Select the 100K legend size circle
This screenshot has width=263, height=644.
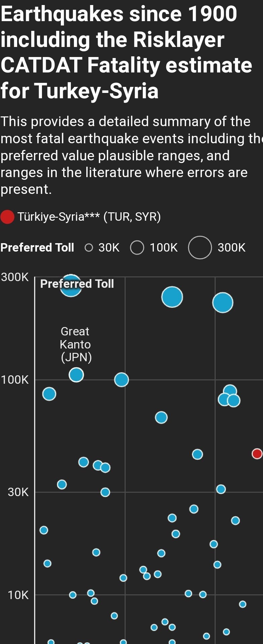click(137, 248)
